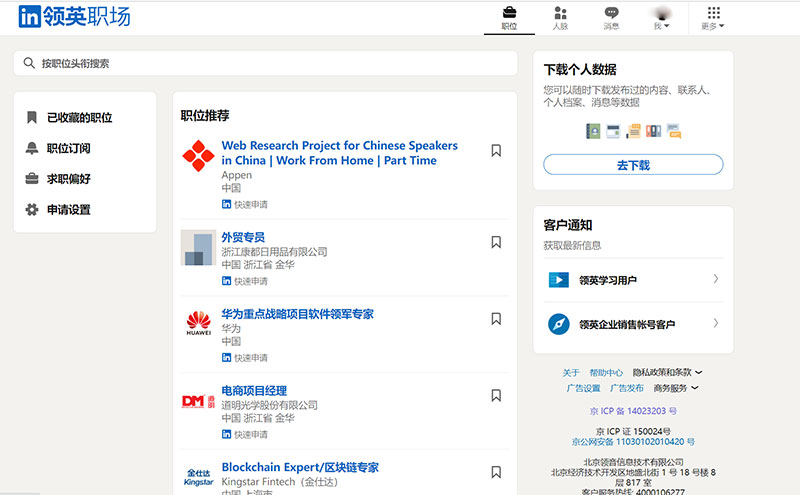Toggle bookmark on 电商项目经理 job
Viewport: 800px width, 495px height.
coord(496,395)
